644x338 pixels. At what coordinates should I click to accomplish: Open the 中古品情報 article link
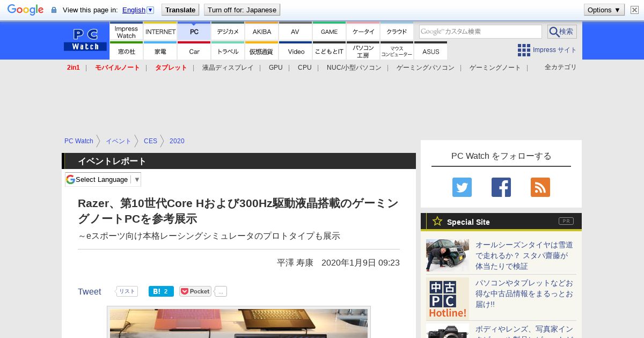[x=524, y=293]
